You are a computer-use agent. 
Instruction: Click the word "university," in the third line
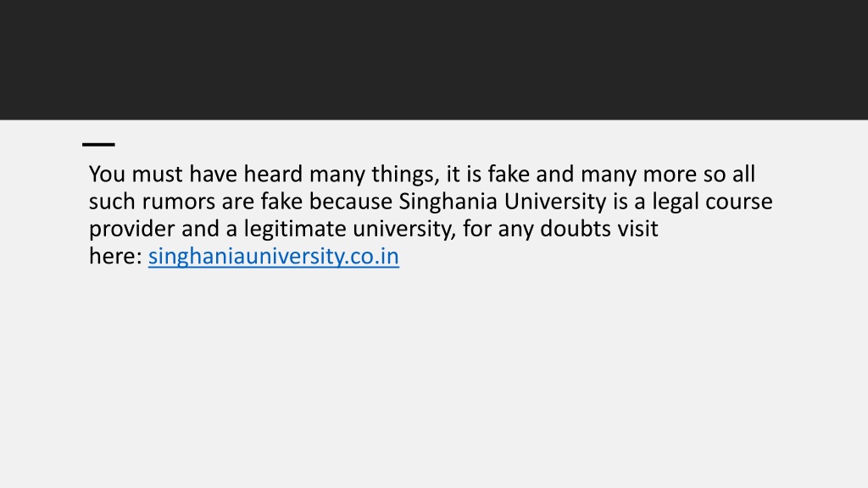point(404,229)
